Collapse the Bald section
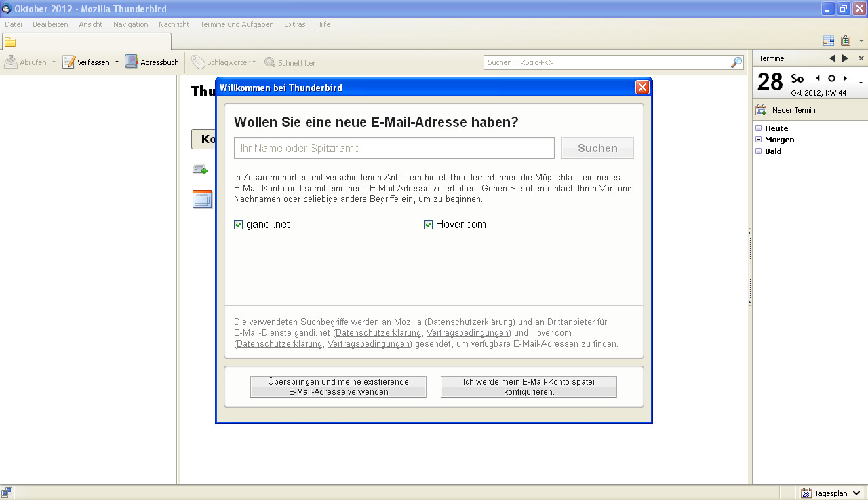 click(759, 151)
